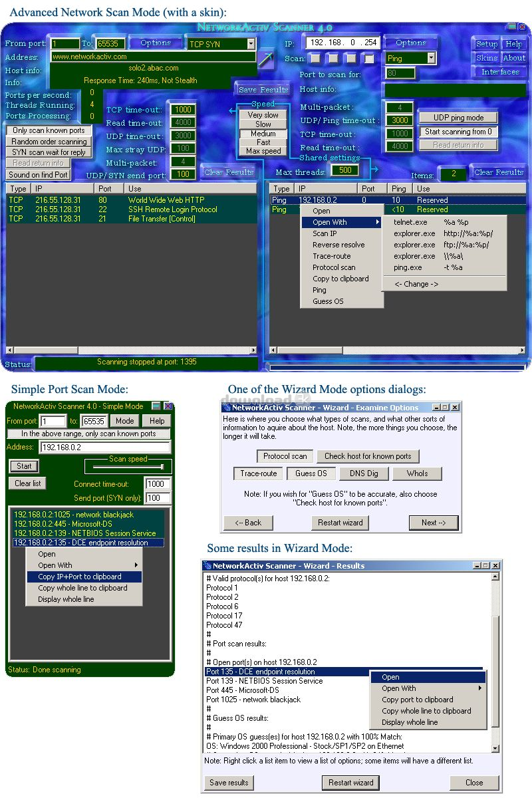Click 'Start' in Simple Mode
This screenshot has height=798, width=532.
(24, 466)
